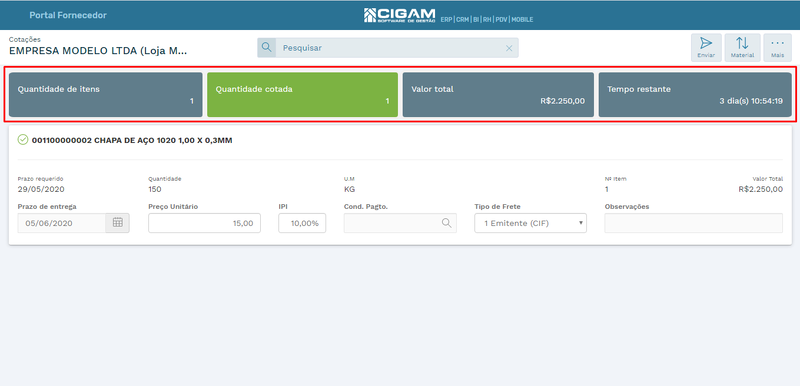
Task: Select the Tempo restante card
Action: pos(695,95)
